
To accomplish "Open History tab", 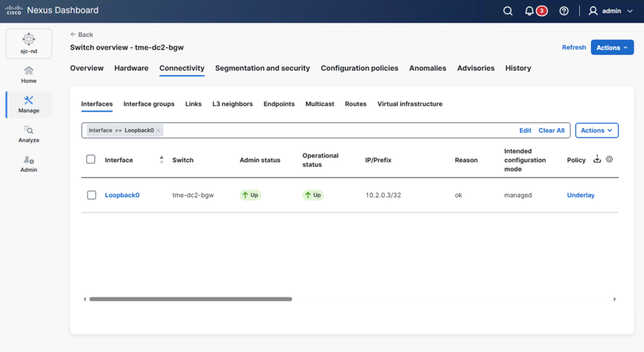I will [x=518, y=68].
